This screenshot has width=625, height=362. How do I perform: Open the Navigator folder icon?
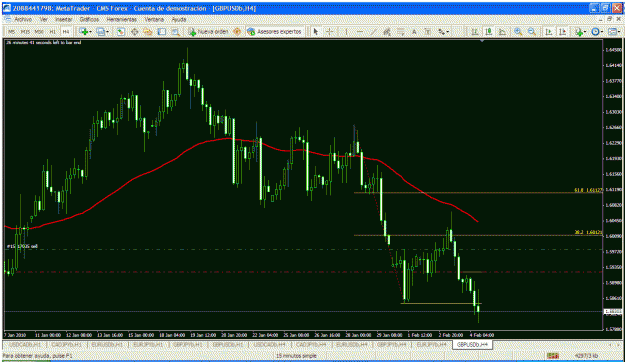(x=148, y=31)
